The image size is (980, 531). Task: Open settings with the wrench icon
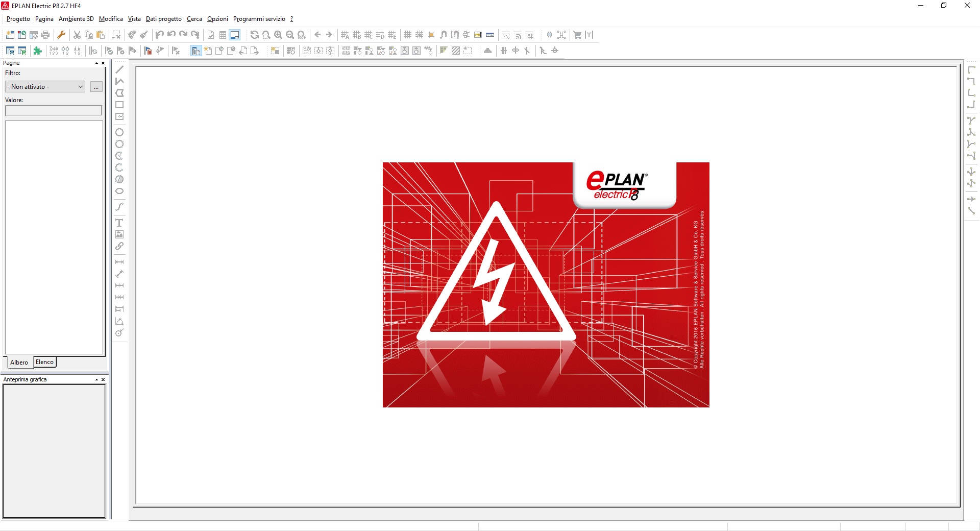click(x=61, y=35)
